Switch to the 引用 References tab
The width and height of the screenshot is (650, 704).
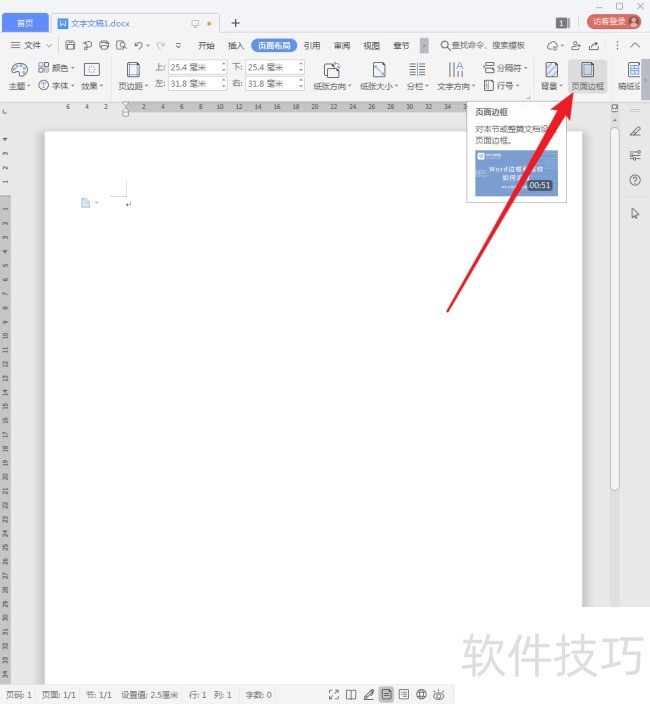pos(312,45)
